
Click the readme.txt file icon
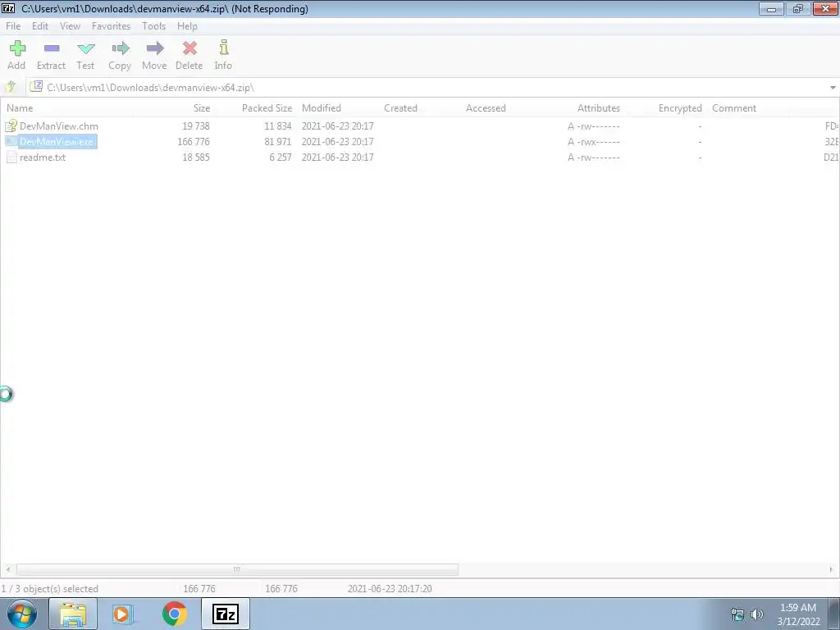pyautogui.click(x=11, y=157)
